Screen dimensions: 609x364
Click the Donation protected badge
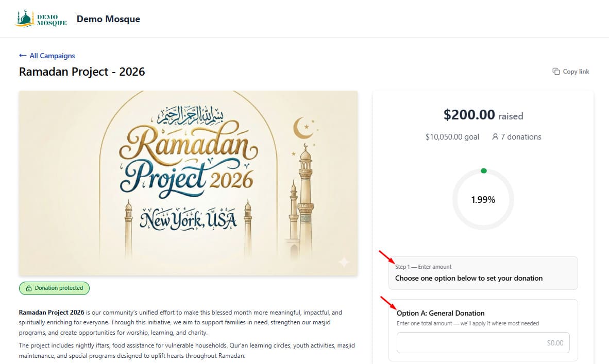[x=55, y=288]
